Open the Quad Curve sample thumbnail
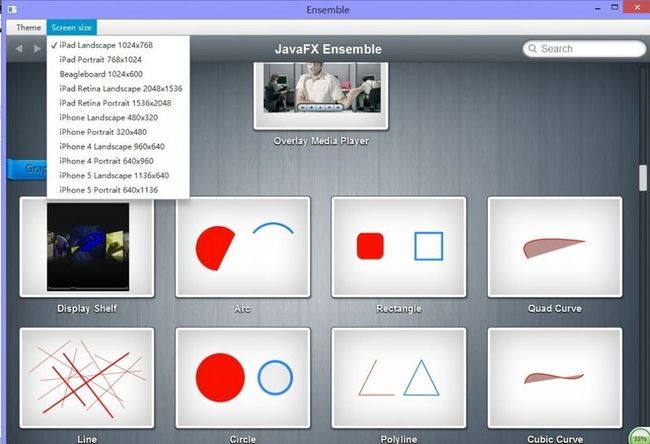The width and height of the screenshot is (650, 444). pyautogui.click(x=555, y=247)
